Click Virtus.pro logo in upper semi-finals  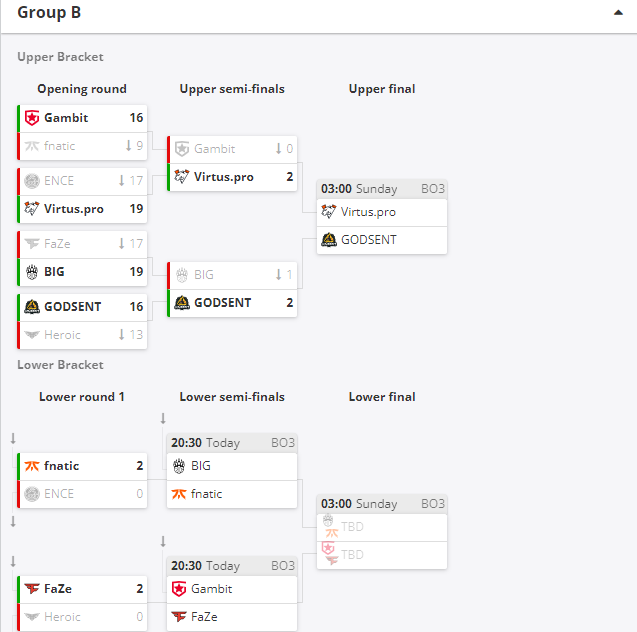182,177
